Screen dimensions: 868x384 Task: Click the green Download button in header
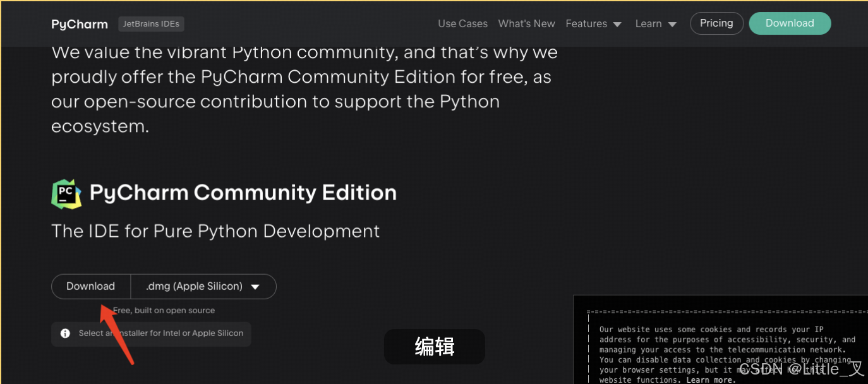coord(790,23)
